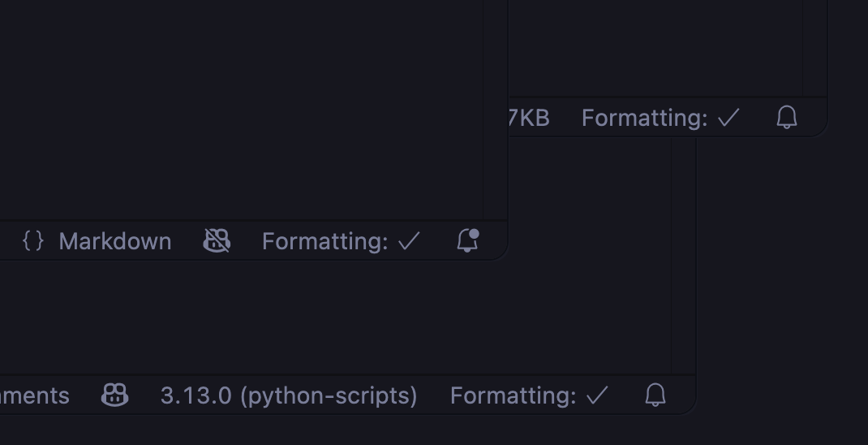
Task: Click empty editor area above 7KB status bar
Action: click(x=649, y=49)
